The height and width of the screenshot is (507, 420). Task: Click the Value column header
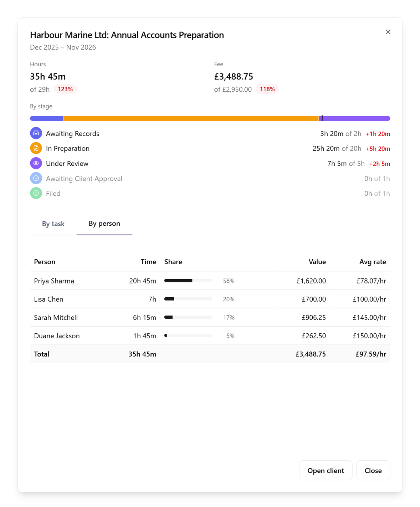click(317, 262)
